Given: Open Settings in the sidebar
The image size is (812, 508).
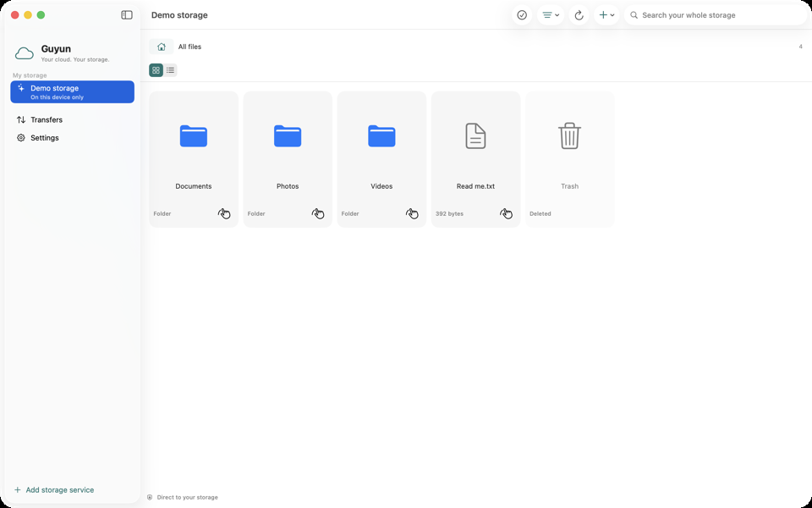Looking at the screenshot, I should [73, 138].
